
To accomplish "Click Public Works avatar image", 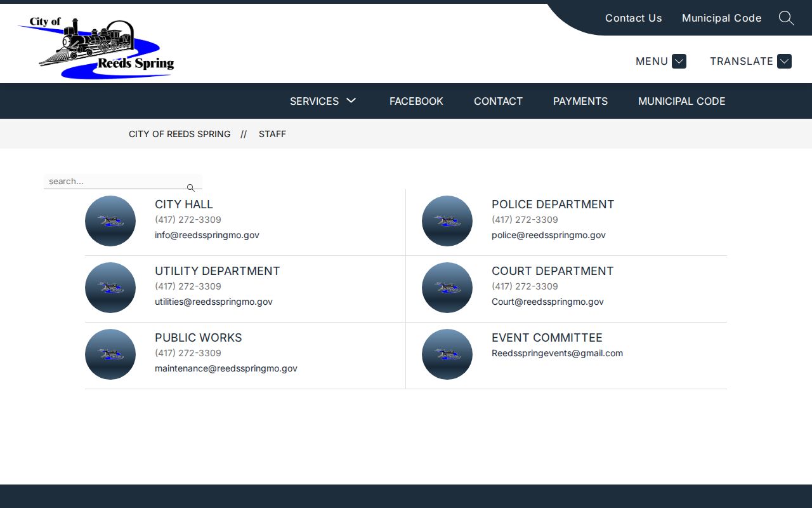I will [110, 354].
